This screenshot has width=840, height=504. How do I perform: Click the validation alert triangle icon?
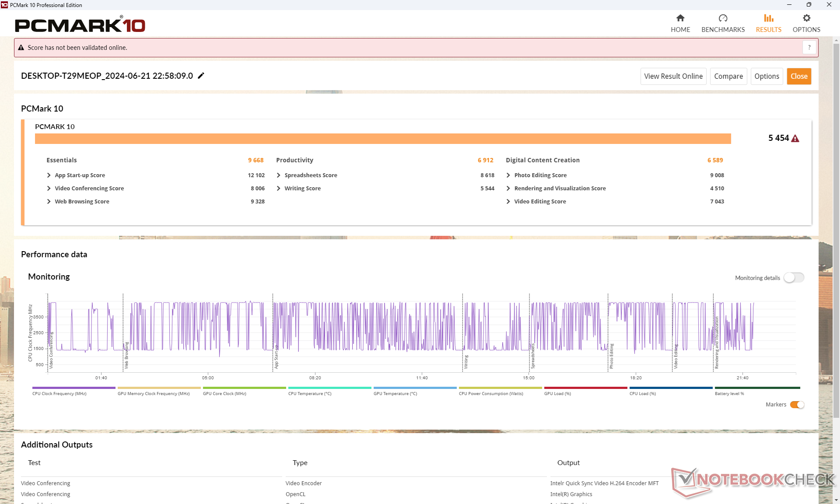pos(21,48)
